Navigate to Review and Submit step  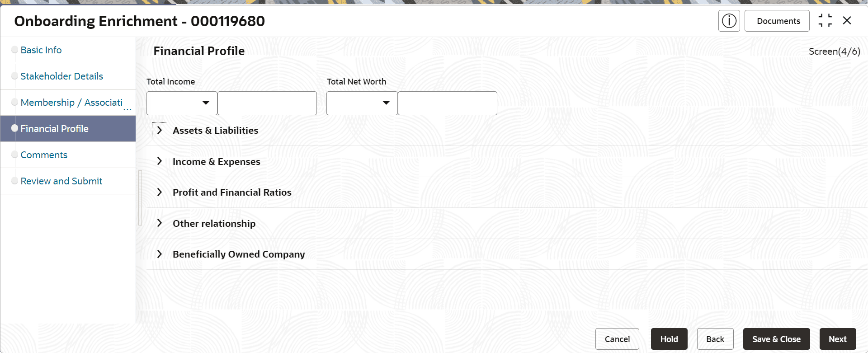61,181
